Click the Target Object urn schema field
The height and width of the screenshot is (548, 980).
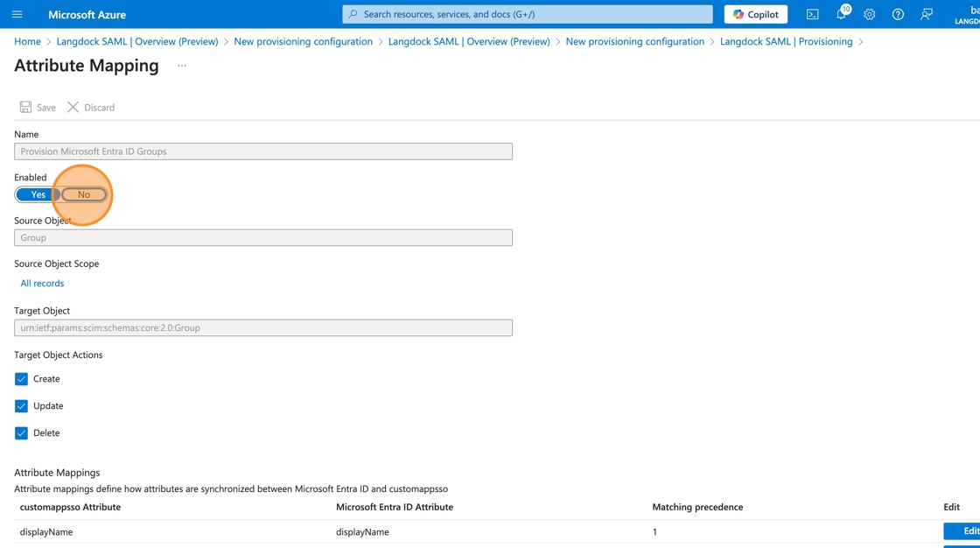[x=263, y=327]
